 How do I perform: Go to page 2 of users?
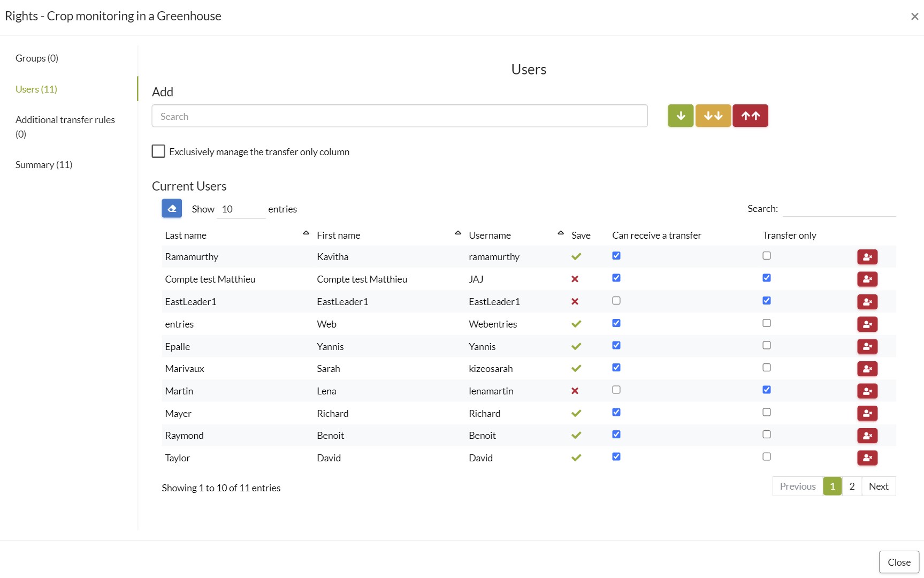(852, 486)
